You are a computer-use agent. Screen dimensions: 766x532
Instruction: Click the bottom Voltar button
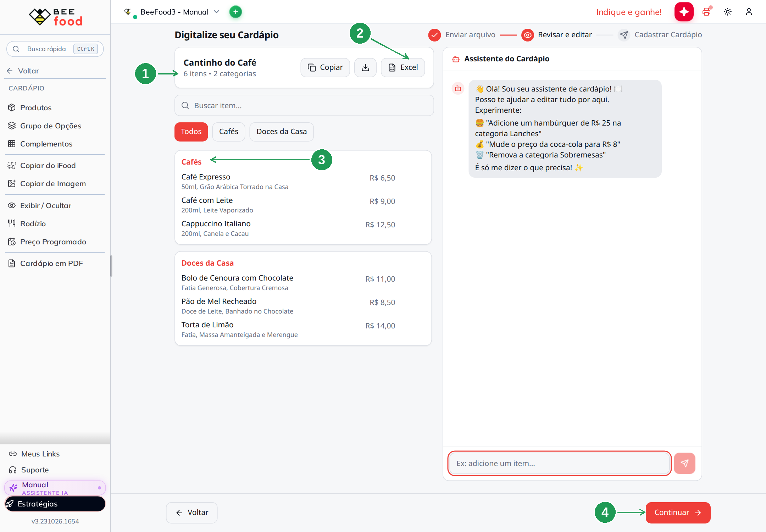click(192, 512)
